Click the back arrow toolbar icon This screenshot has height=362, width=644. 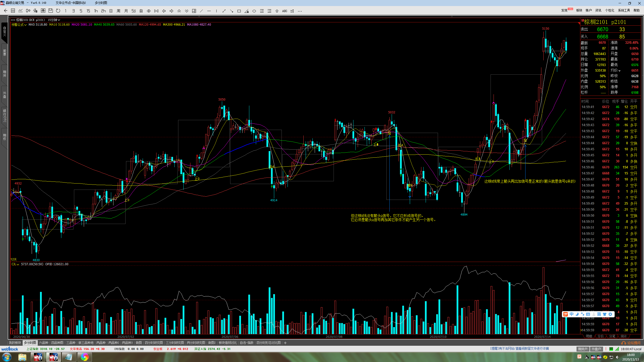tap(6, 11)
